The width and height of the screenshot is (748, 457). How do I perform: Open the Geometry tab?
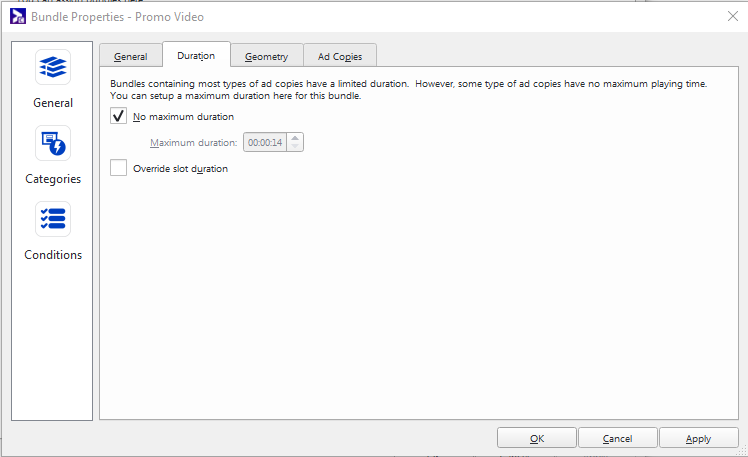tap(266, 57)
